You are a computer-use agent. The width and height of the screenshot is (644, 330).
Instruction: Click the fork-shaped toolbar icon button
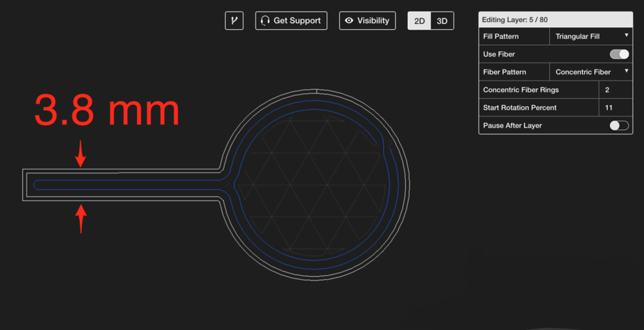(x=234, y=21)
